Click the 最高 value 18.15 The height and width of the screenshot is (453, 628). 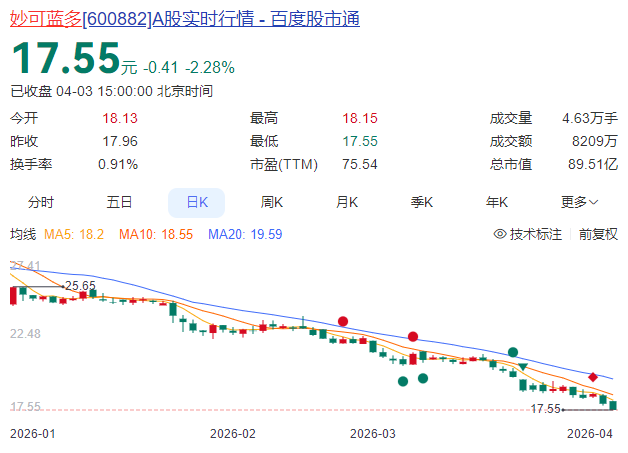[360, 118]
